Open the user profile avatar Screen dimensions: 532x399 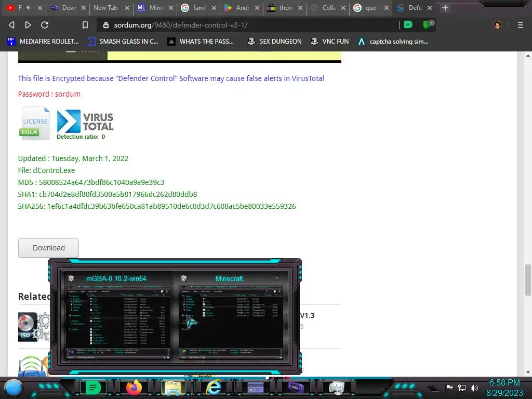tap(497, 25)
